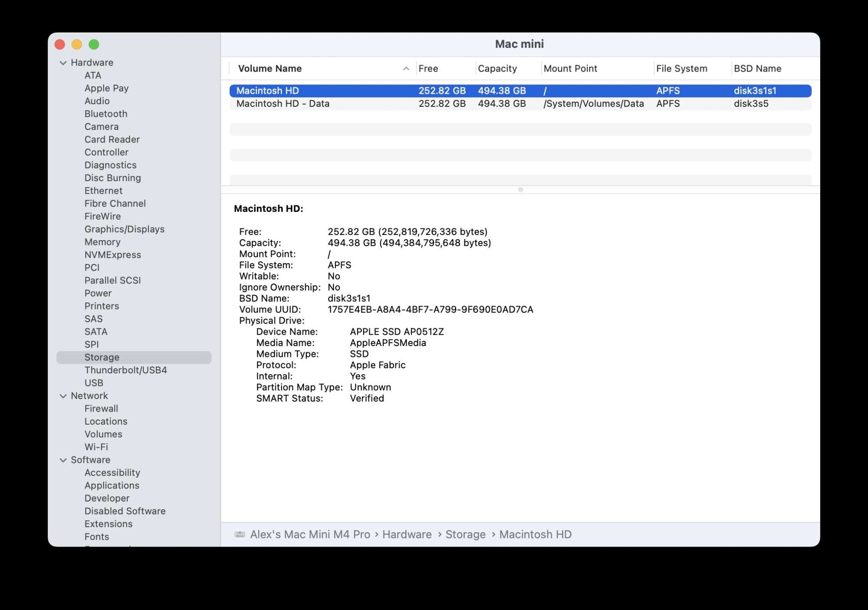Select NVMExpress hardware item
868x610 pixels.
pos(112,255)
